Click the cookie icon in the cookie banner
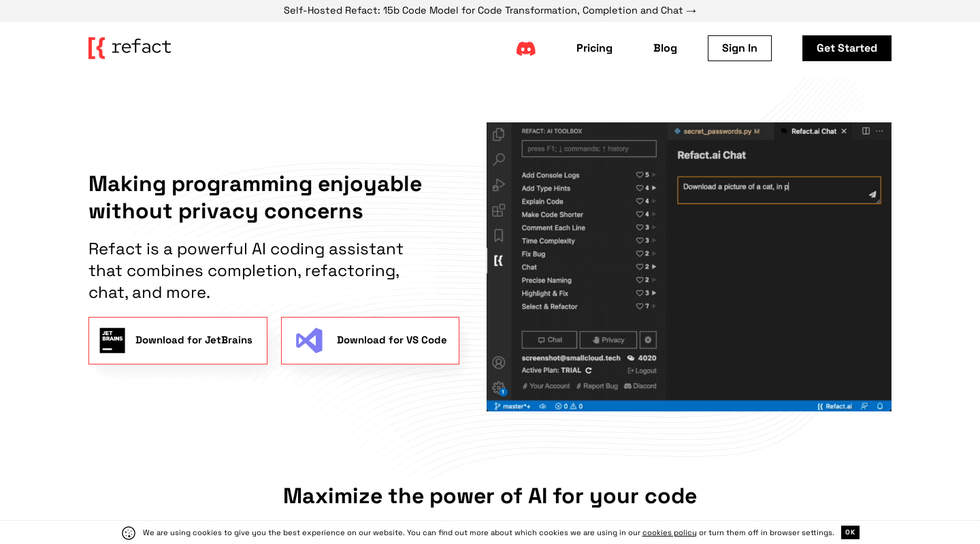 [129, 533]
